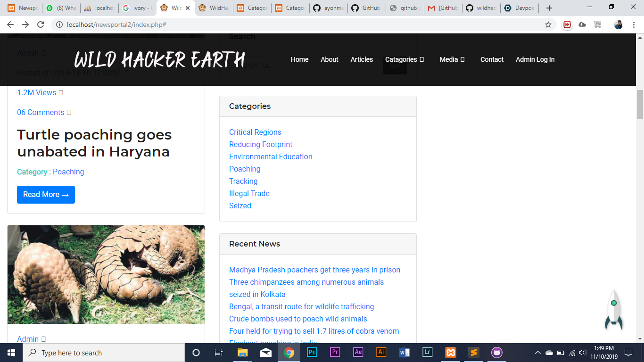Bookmark this page with the star icon

(x=548, y=25)
